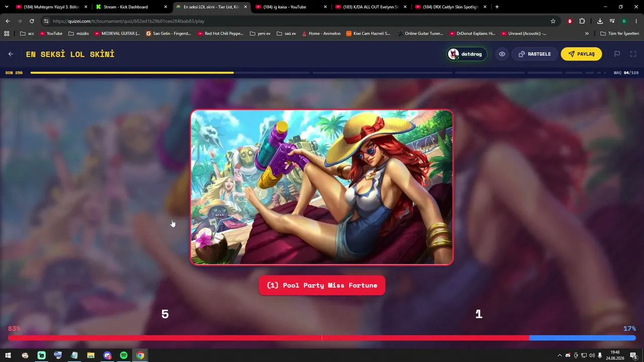
Task: Open the acc bookmarks folder
Action: [x=27, y=33]
